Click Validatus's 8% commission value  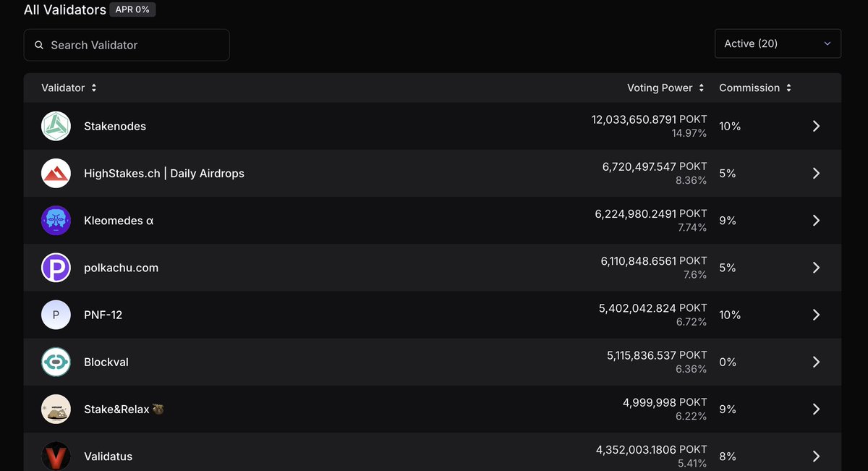[x=728, y=457]
